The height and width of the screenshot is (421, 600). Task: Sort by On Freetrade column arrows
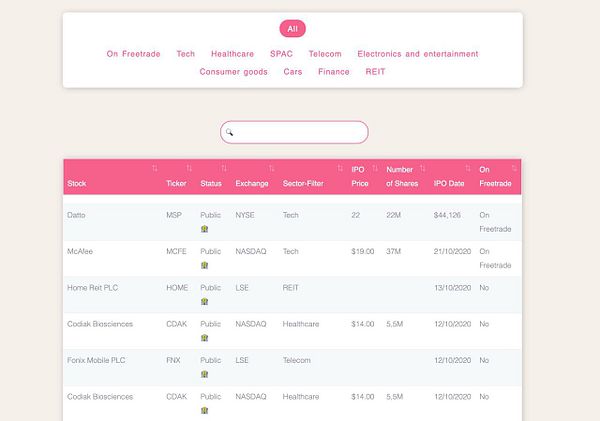514,168
